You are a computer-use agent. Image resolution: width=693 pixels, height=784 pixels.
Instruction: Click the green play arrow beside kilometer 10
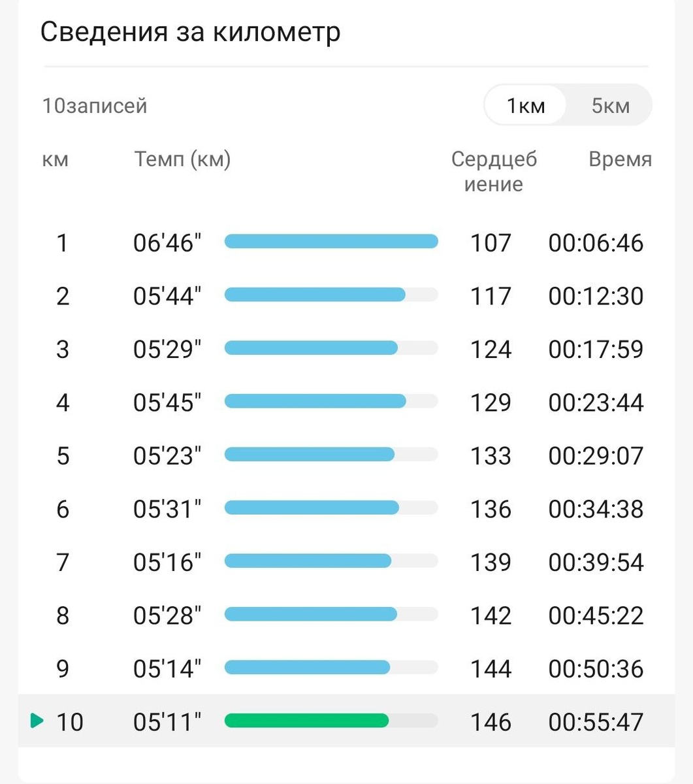[x=37, y=721]
